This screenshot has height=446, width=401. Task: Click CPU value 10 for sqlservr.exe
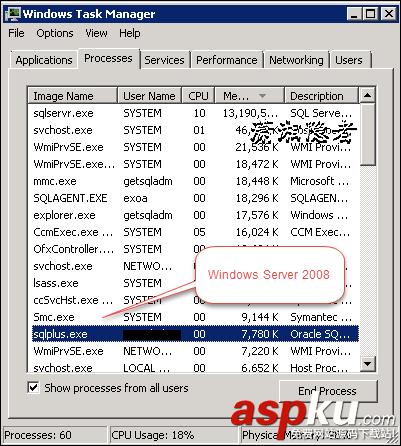pos(199,113)
